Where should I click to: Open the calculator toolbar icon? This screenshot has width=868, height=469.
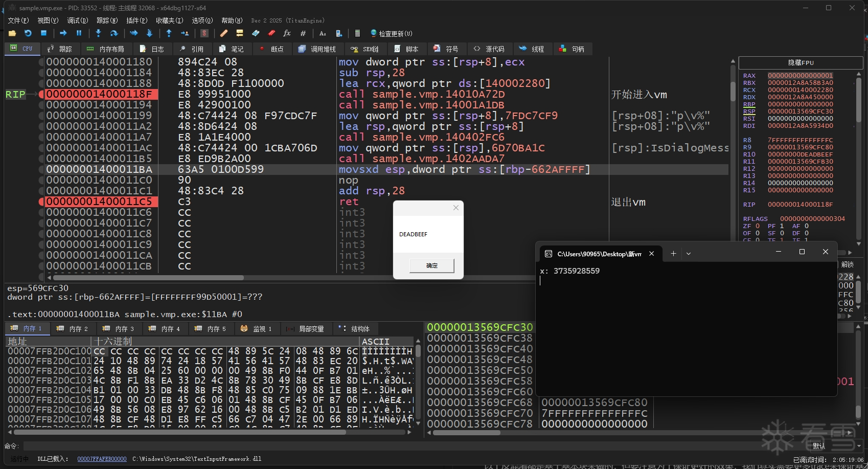pos(357,33)
